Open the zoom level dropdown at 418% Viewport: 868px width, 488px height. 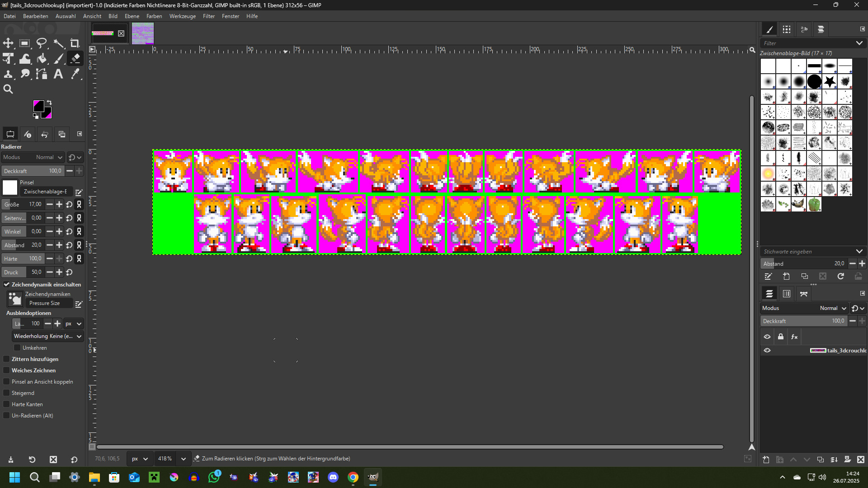[183, 458]
